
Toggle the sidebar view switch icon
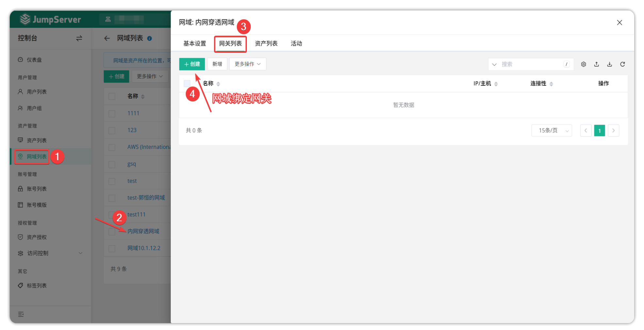point(79,38)
